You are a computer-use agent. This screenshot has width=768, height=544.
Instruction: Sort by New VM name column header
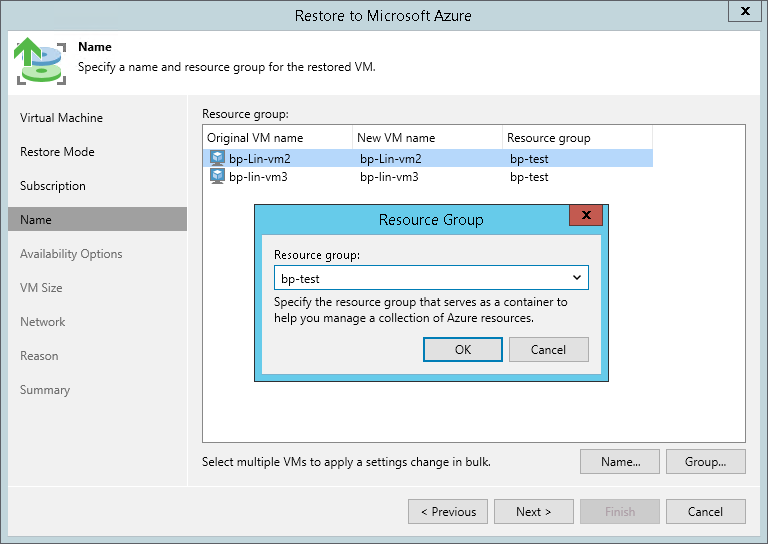(428, 138)
